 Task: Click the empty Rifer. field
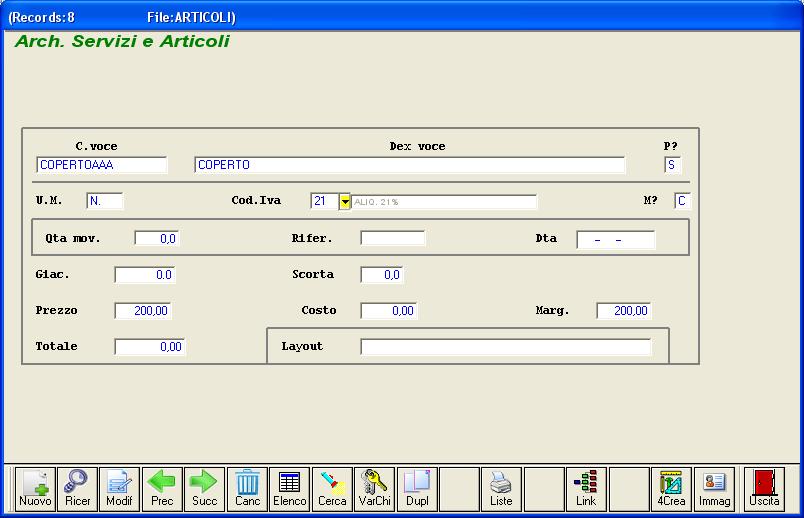393,238
